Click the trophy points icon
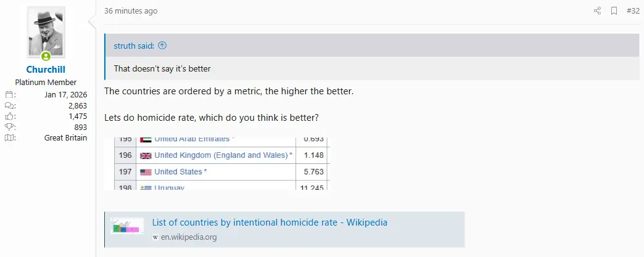The height and width of the screenshot is (257, 644). [x=10, y=127]
